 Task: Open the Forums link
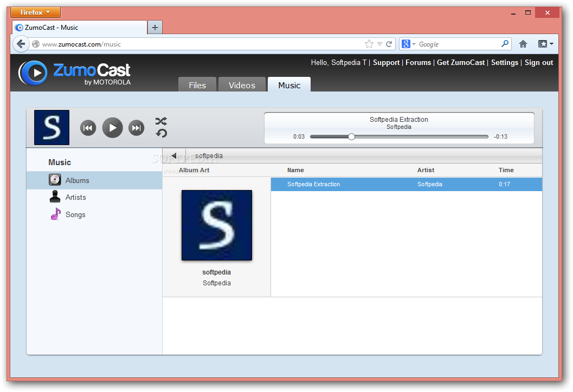[418, 62]
